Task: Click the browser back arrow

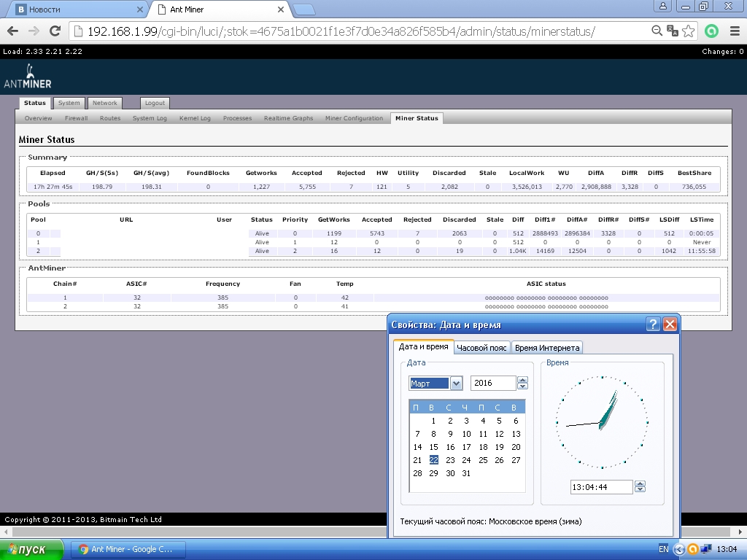Action: (12, 31)
